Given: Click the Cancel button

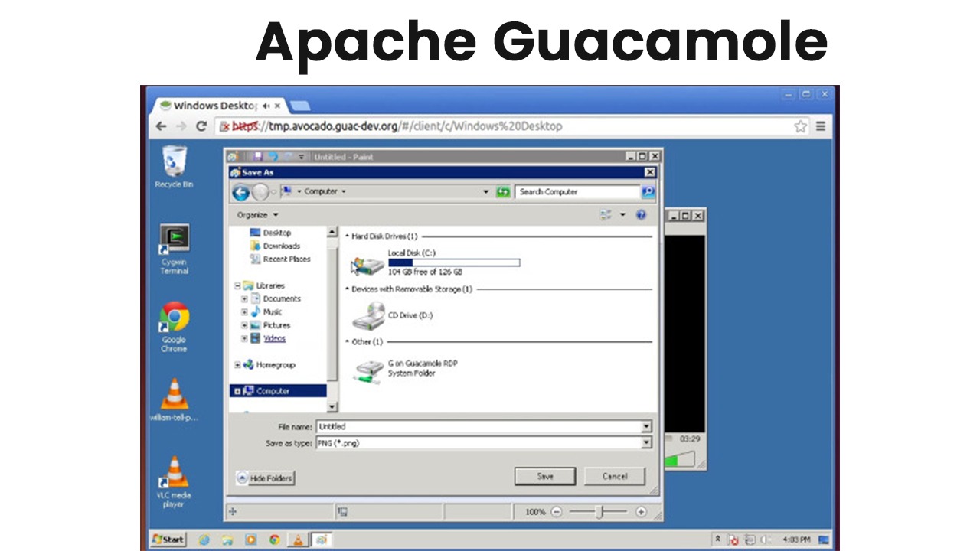Looking at the screenshot, I should [614, 476].
